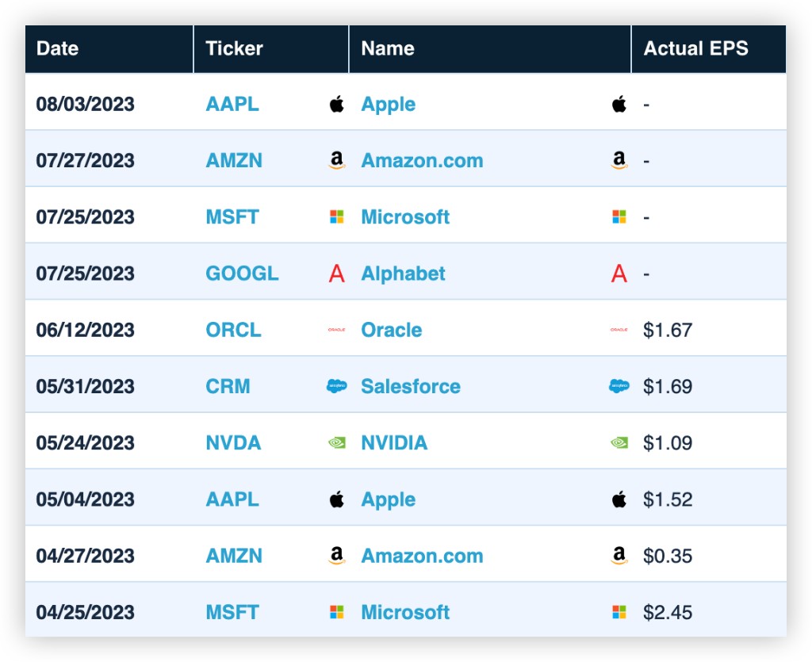The image size is (812, 662).
Task: Click the Salesforce logo next to the $1.69 EPS value
Action: (x=619, y=386)
